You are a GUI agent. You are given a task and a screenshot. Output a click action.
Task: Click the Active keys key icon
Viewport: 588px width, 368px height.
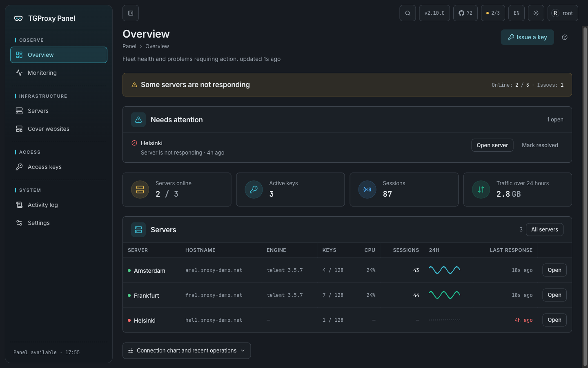tap(254, 190)
